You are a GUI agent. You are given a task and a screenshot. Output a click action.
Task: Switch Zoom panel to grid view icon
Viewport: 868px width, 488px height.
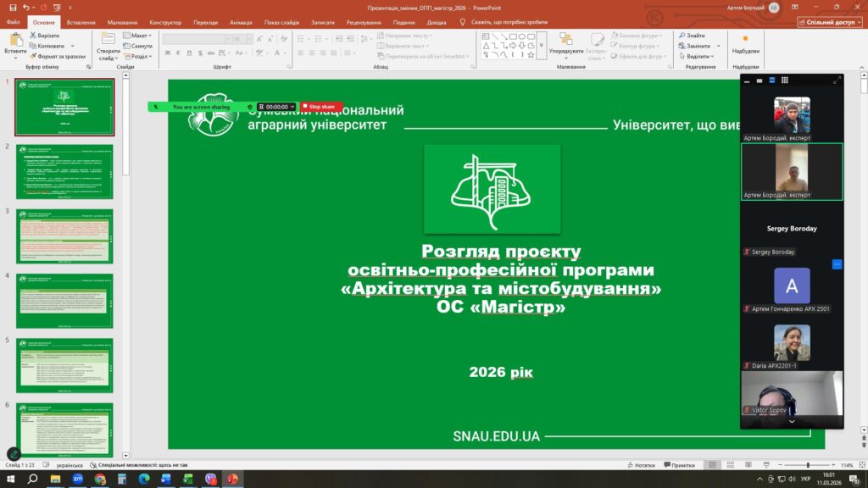[785, 80]
